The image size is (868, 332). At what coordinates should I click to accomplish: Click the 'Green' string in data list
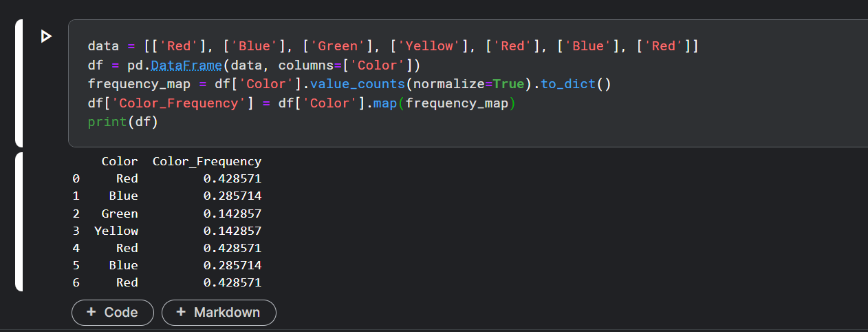pyautogui.click(x=337, y=47)
